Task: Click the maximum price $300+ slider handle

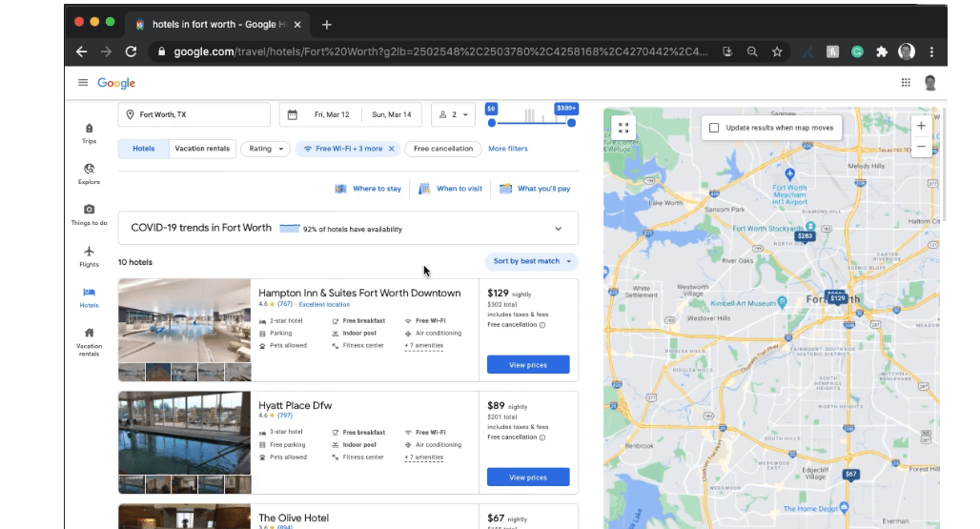Action: (x=571, y=123)
